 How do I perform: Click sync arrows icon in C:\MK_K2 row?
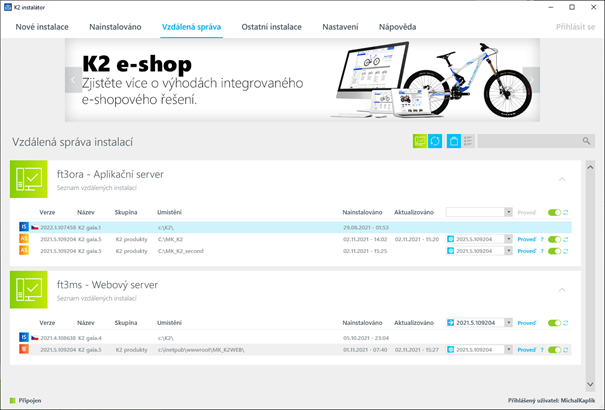(x=566, y=240)
